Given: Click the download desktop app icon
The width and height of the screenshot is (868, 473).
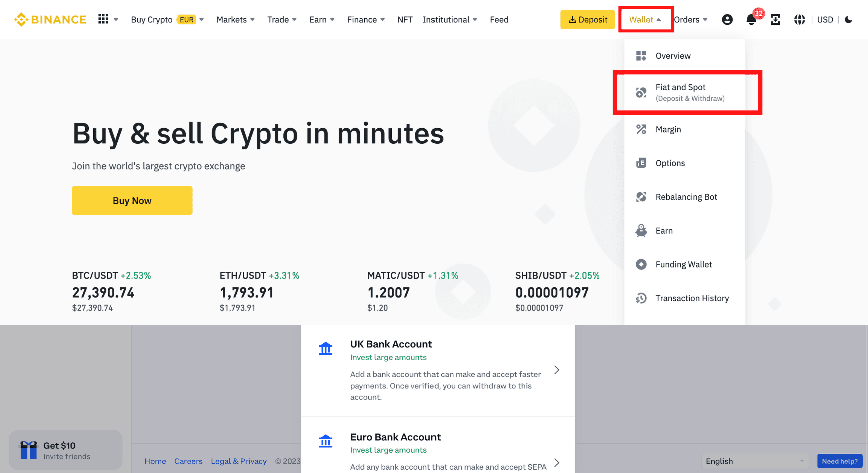Looking at the screenshot, I should [775, 19].
